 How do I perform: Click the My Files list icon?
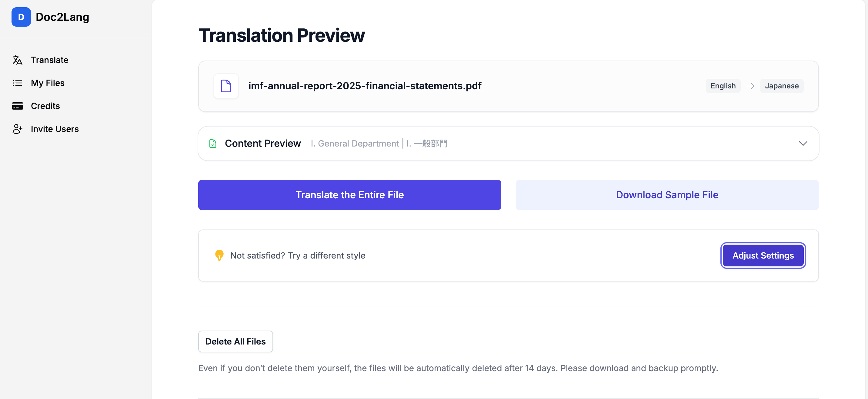18,83
